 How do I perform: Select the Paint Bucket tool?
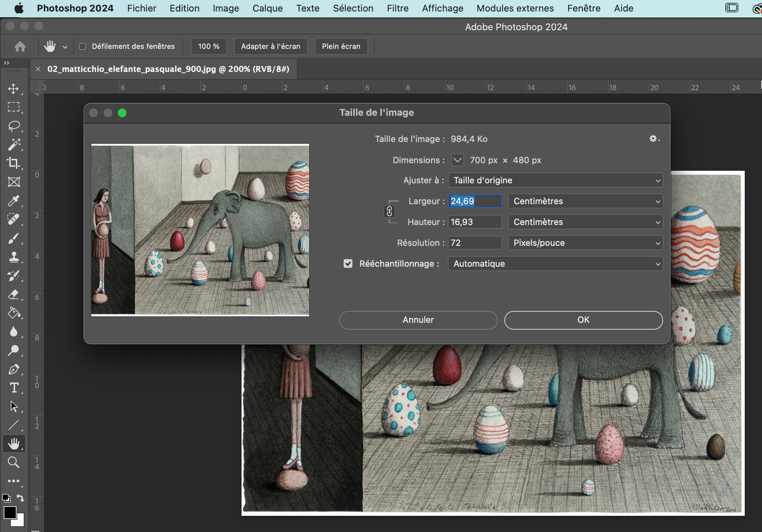point(14,313)
